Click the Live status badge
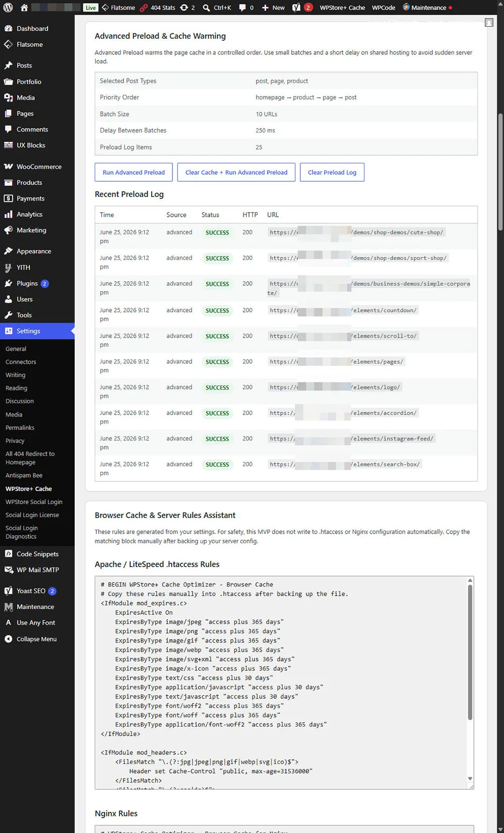 pyautogui.click(x=91, y=8)
